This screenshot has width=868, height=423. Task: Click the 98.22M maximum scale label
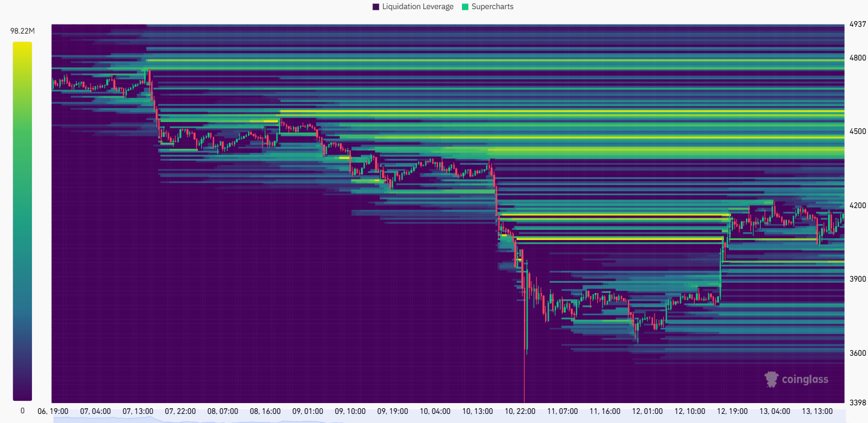point(22,31)
